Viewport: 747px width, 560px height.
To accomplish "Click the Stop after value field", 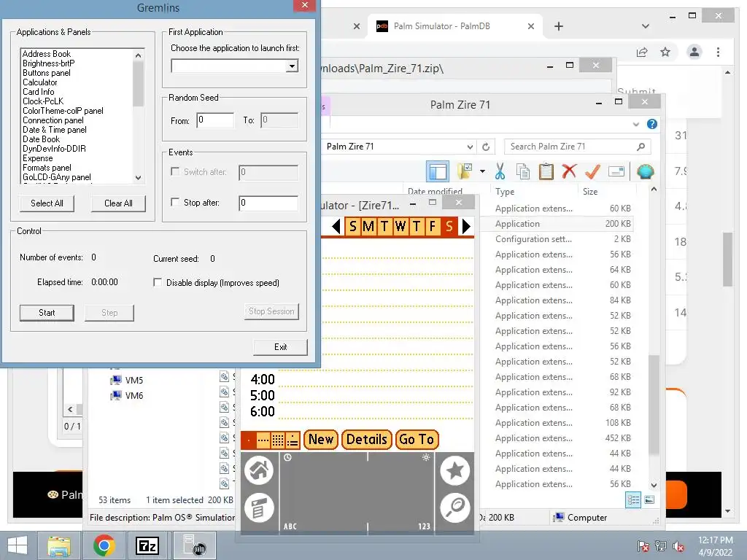I will [268, 203].
